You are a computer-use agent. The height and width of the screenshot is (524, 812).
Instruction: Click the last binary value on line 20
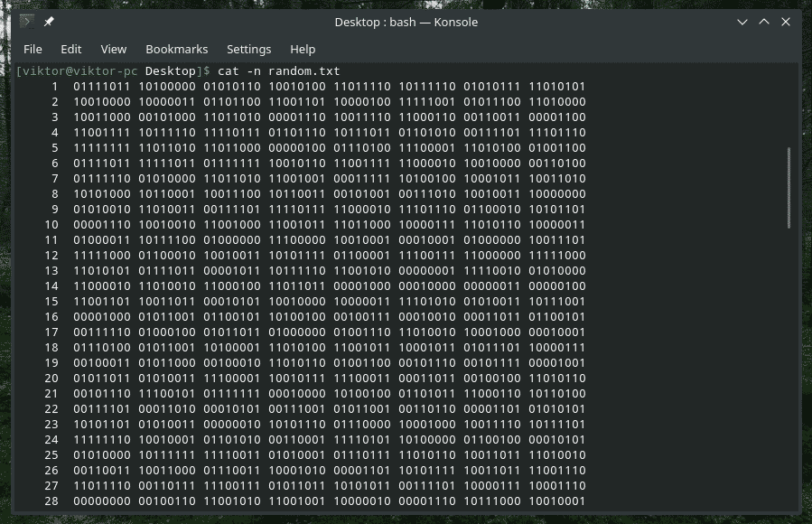click(x=557, y=379)
